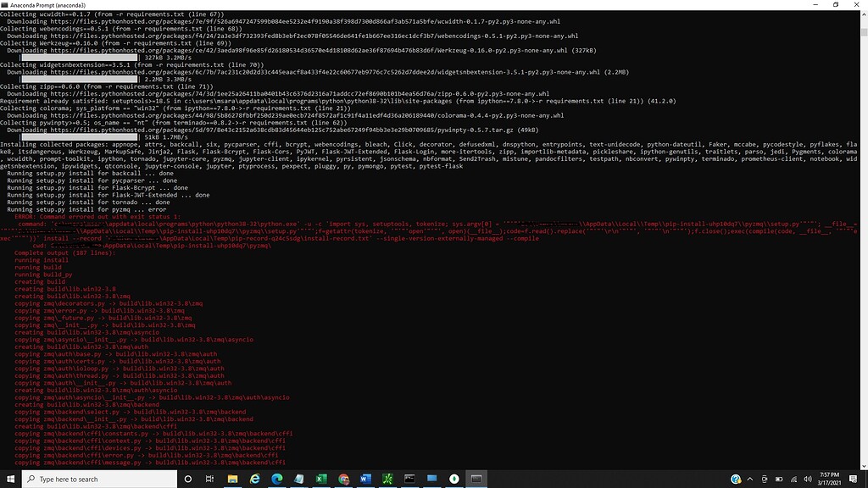Launch Microsoft Word from the taskbar
Image resolution: width=868 pixels, height=488 pixels.
click(x=364, y=478)
